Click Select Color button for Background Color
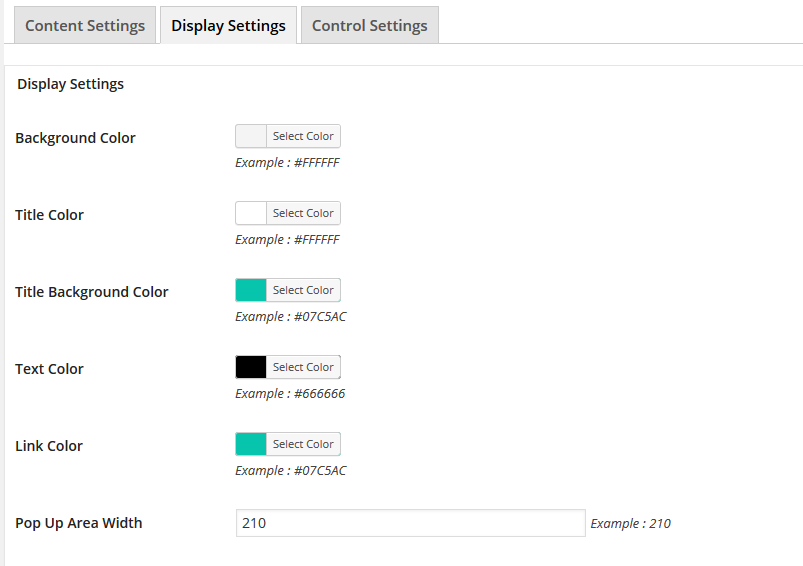This screenshot has height=566, width=803. click(x=303, y=136)
